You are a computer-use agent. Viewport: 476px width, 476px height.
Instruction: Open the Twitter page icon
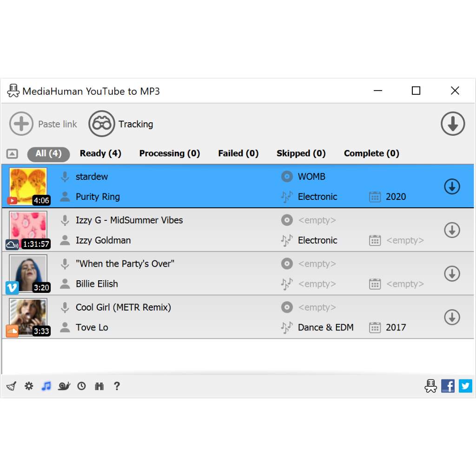point(465,386)
